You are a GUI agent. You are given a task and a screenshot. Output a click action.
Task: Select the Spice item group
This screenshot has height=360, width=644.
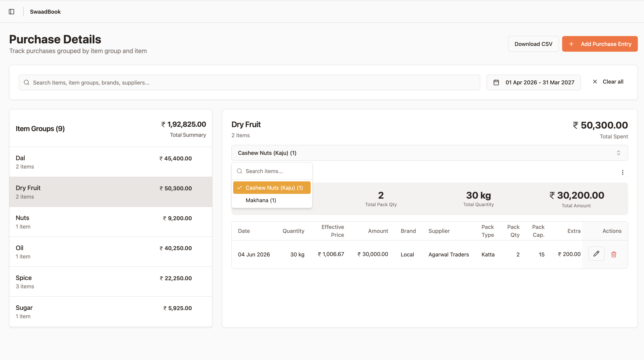click(111, 282)
